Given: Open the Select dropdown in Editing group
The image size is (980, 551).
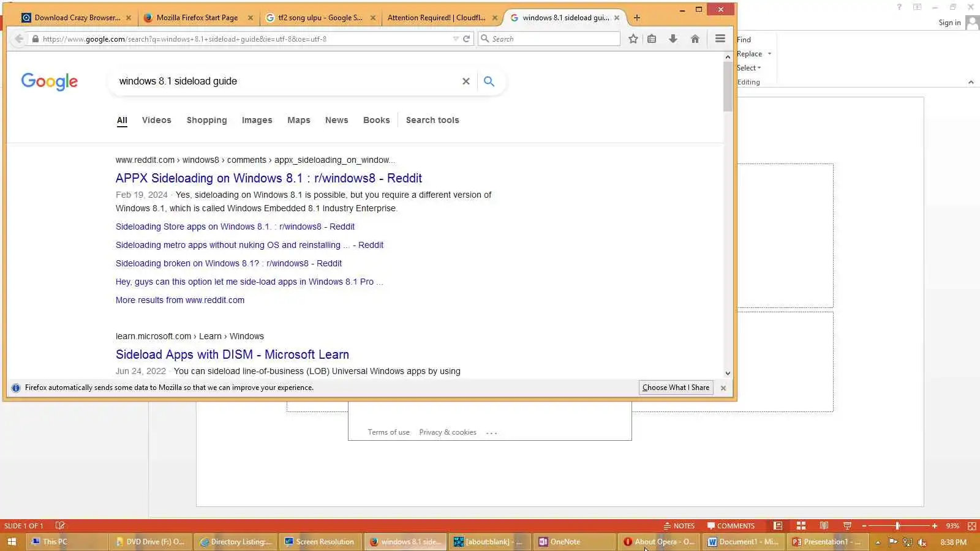Looking at the screenshot, I should click(x=748, y=68).
